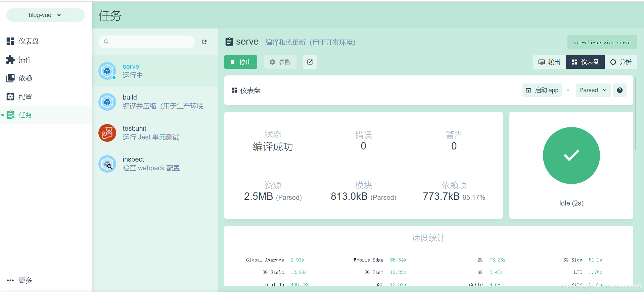This screenshot has height=292, width=644.
Task: Click the 3G Basic 12.98s entry
Action: (x=284, y=272)
